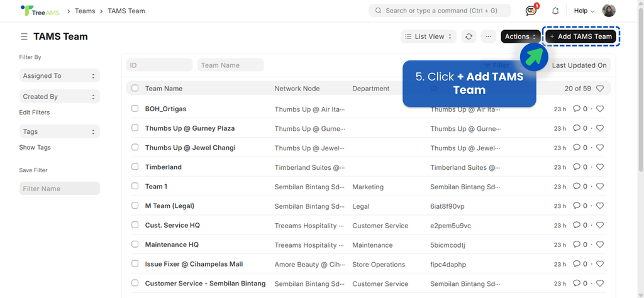Go to Teams breadcrumb
Screen dimensions: 644x298
tap(85, 11)
